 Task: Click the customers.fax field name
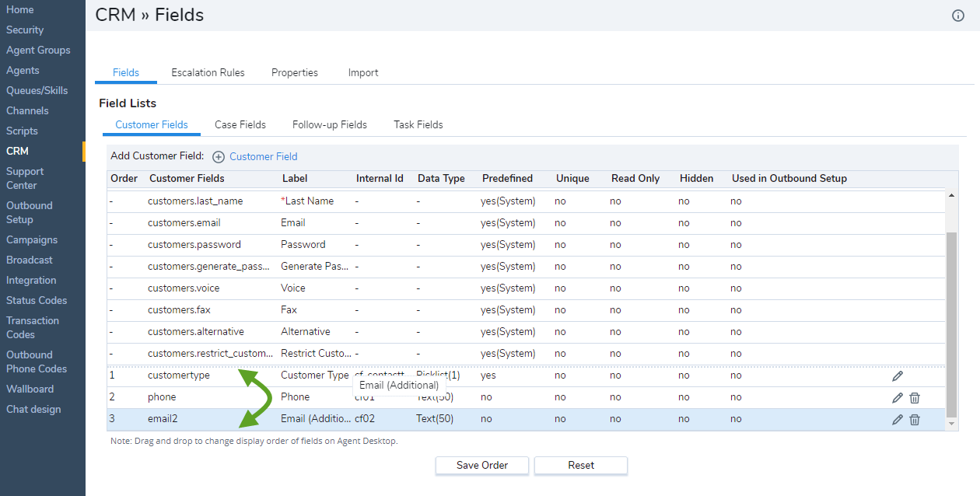179,310
